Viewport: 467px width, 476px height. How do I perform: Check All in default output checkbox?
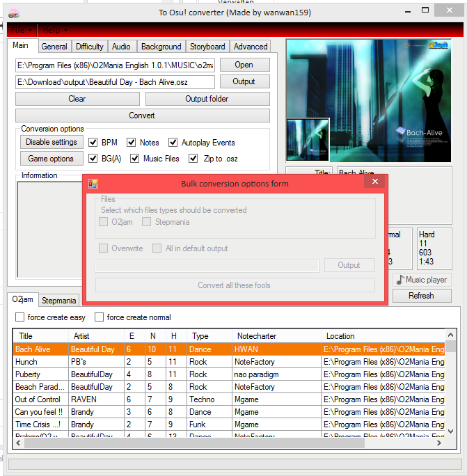click(x=157, y=248)
